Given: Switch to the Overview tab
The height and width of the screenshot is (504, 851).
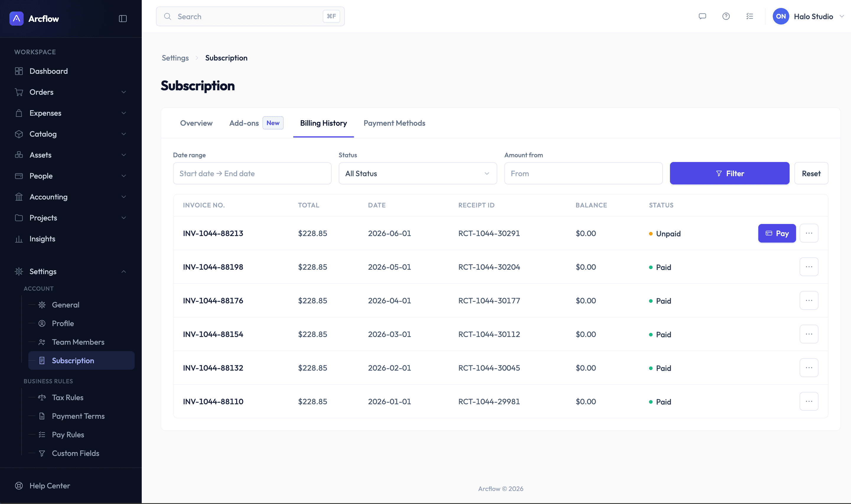Looking at the screenshot, I should 196,123.
